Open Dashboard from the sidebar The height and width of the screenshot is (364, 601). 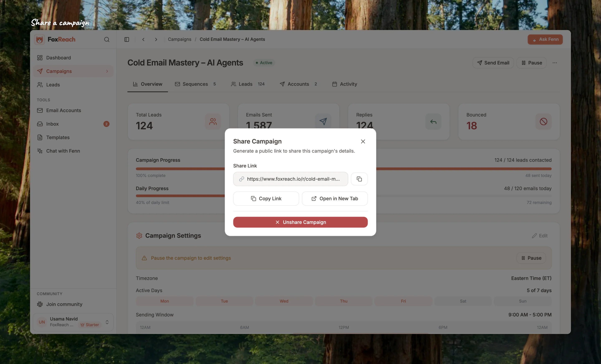click(73, 58)
